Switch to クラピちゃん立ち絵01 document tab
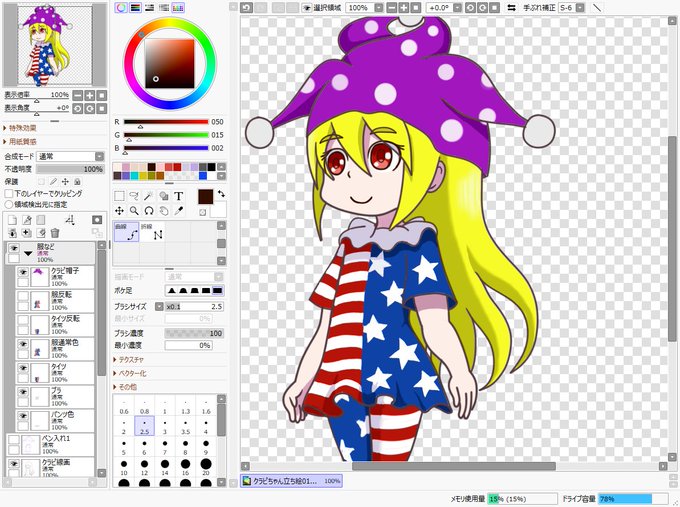This screenshot has height=507, width=680. coord(291,481)
